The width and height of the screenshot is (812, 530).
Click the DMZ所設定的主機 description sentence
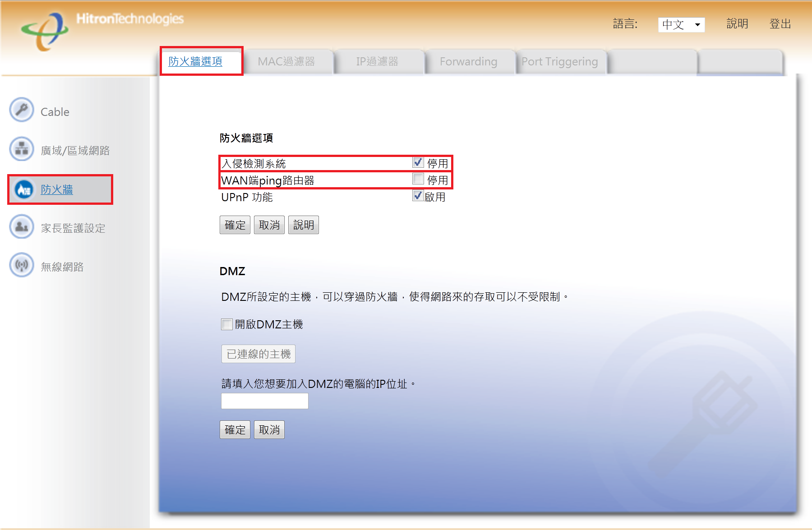pos(395,297)
